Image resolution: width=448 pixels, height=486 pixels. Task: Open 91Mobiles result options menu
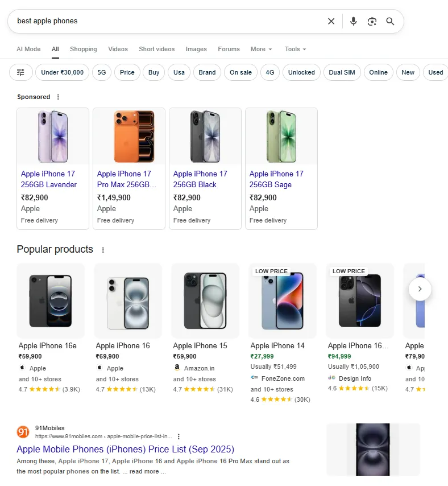[x=179, y=436]
